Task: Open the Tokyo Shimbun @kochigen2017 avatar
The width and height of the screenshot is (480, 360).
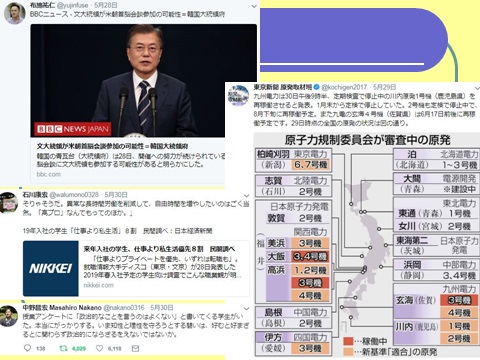Action: click(238, 95)
